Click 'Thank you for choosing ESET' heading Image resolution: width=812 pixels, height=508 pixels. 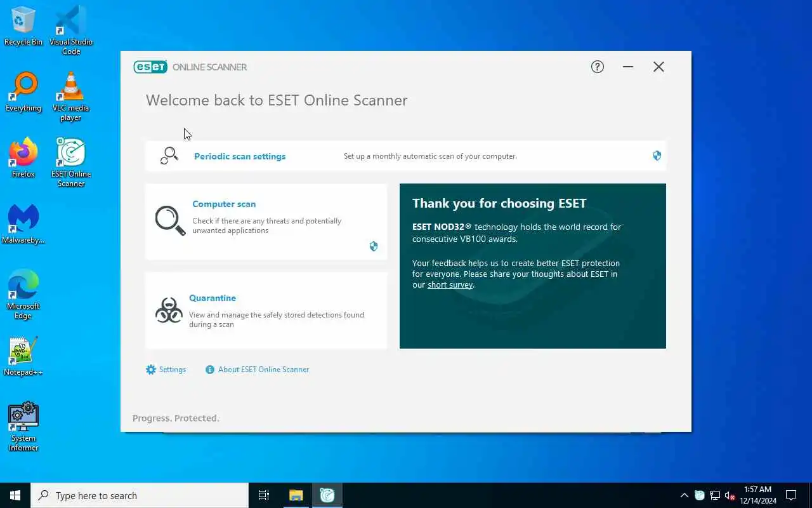[499, 203]
